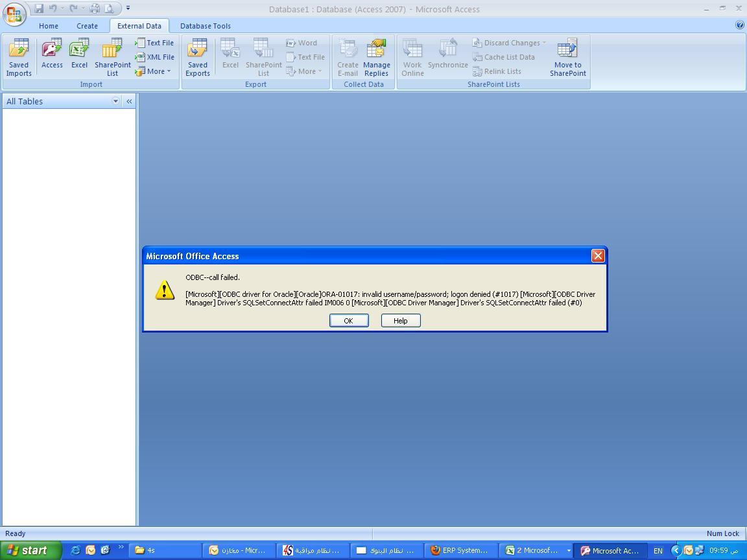Click the round Office Button
Viewport: 747px width, 560px height.
coord(14,14)
